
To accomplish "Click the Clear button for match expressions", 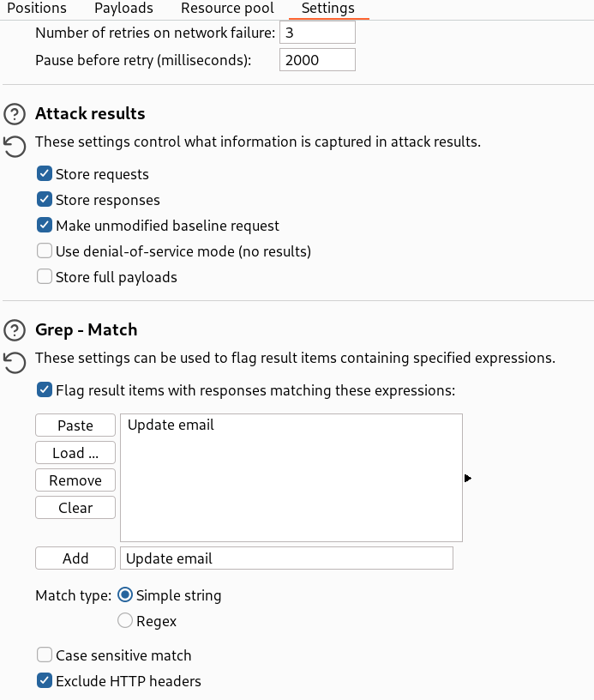I will (75, 507).
